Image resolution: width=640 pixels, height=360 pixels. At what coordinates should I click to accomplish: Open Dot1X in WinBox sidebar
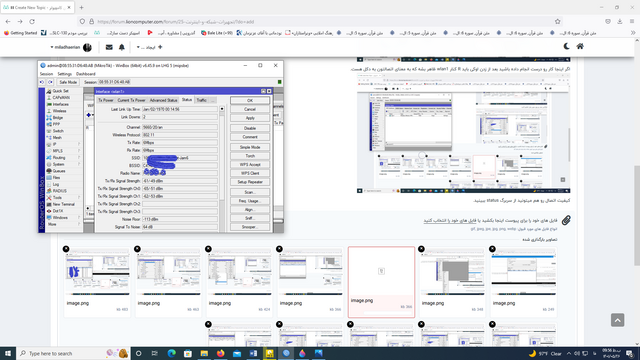pyautogui.click(x=58, y=211)
